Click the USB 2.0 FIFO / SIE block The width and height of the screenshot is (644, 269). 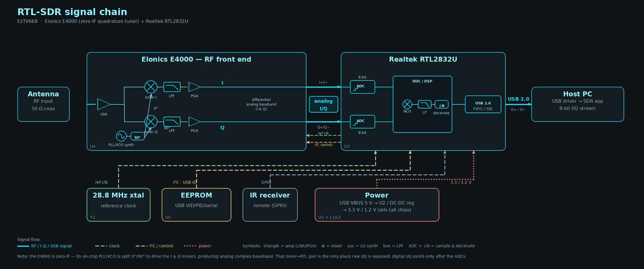[483, 104]
